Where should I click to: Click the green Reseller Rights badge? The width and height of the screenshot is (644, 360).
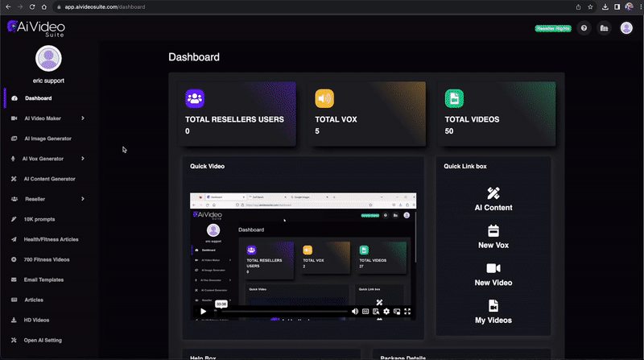pyautogui.click(x=553, y=28)
